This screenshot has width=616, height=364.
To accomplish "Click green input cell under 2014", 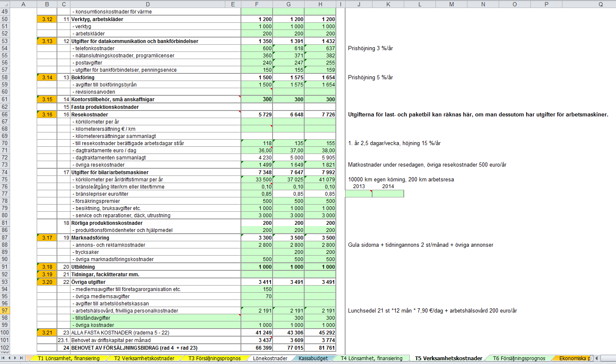I will pyautogui.click(x=388, y=194).
